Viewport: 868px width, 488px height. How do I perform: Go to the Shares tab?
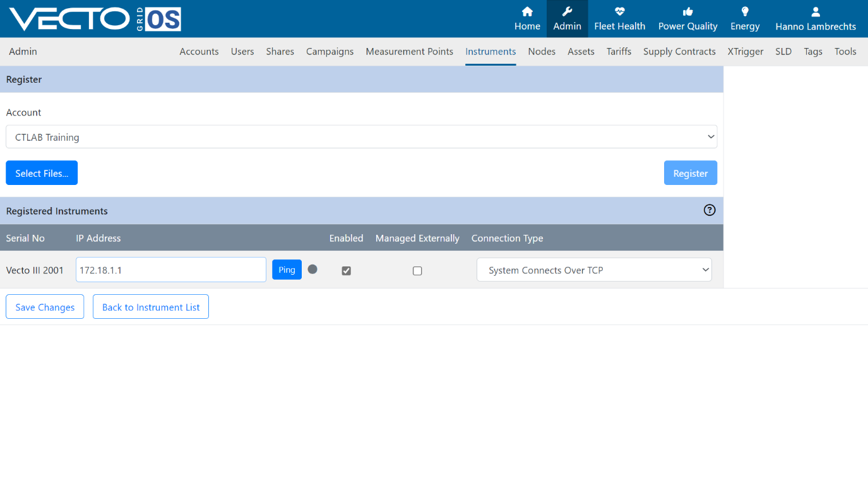click(280, 52)
